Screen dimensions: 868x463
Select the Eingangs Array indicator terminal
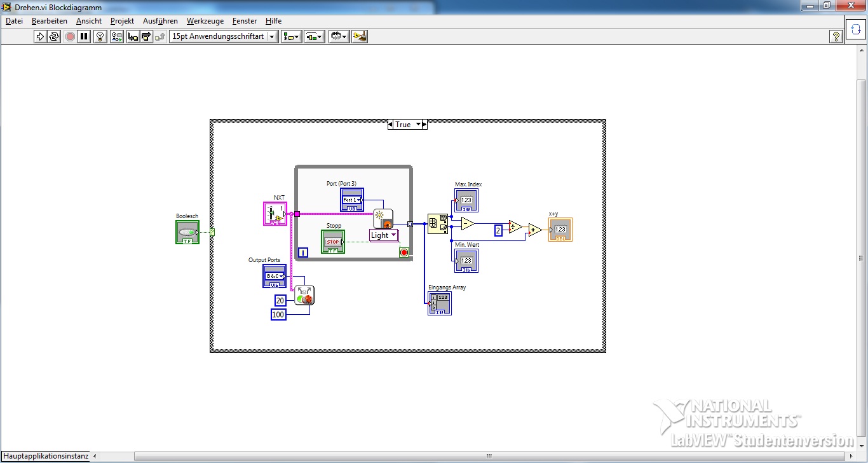440,303
